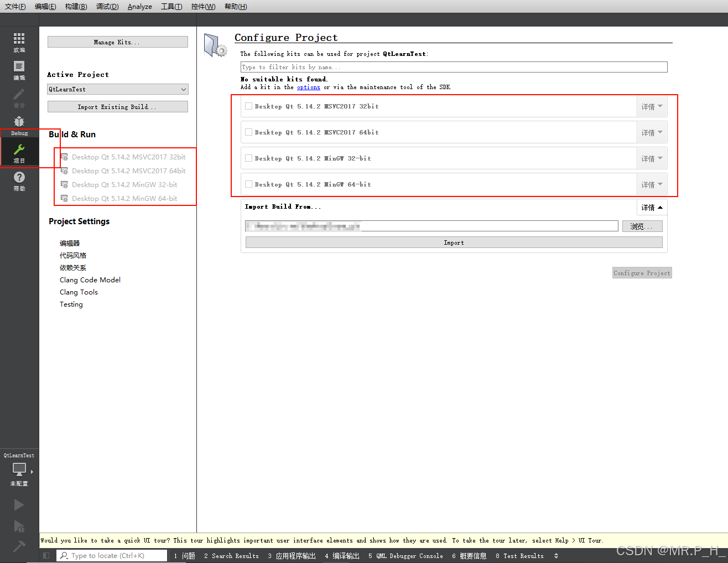Click Start Debugging run icon
The height and width of the screenshot is (563, 728).
19,526
